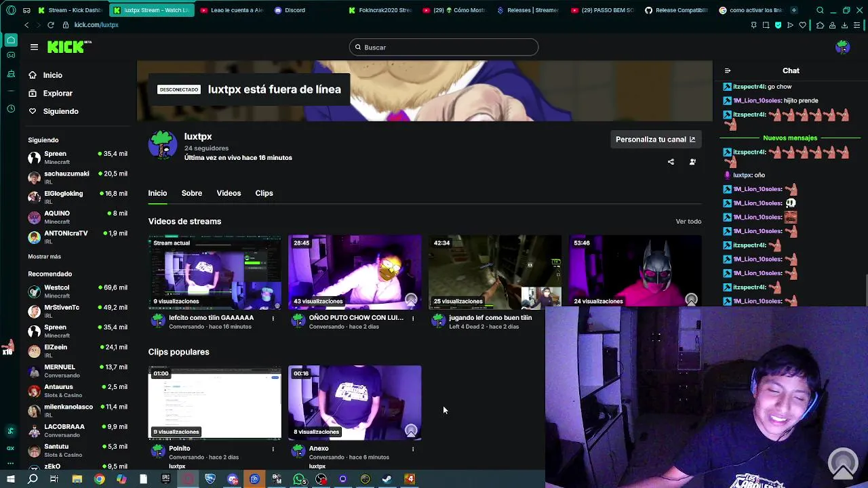Click luxtpx channel avatar image
Viewport: 868px width, 488px height.
click(163, 144)
